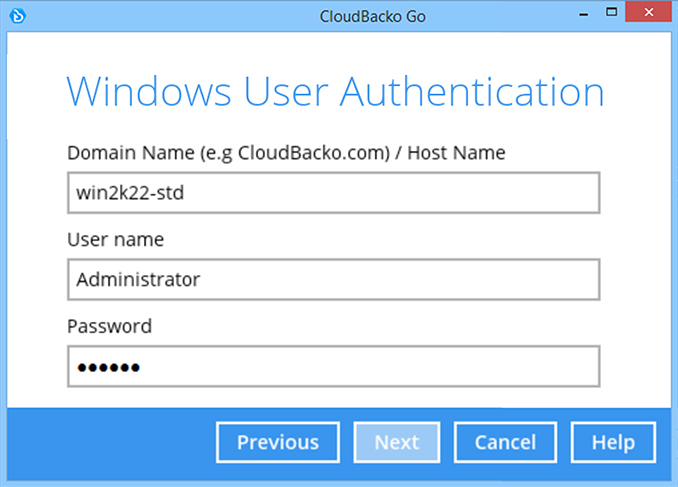
Task: Cancel the authentication dialog
Action: click(505, 442)
